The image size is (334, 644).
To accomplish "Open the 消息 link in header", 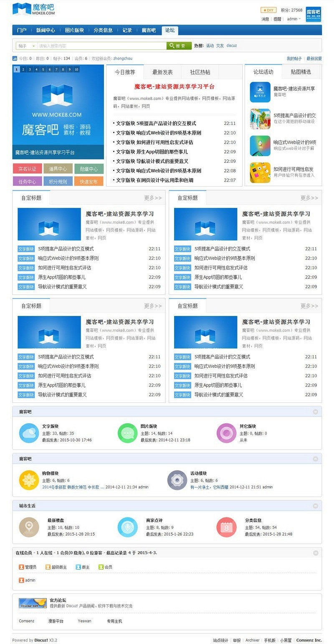I will [265, 19].
